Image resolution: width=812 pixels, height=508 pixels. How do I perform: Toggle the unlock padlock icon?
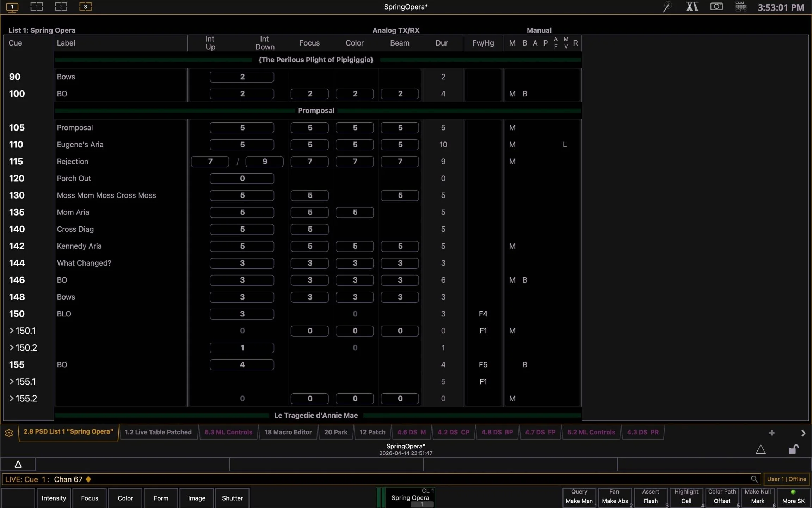tap(793, 449)
